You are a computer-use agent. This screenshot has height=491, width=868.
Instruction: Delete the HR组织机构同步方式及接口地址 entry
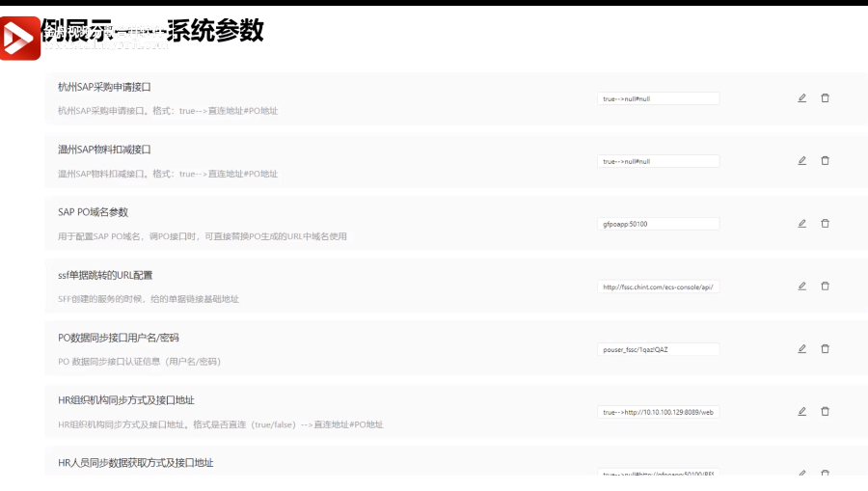[x=825, y=411]
